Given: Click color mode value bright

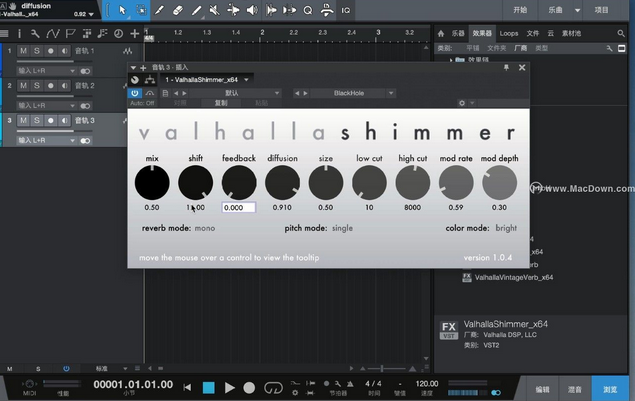Looking at the screenshot, I should (x=506, y=228).
